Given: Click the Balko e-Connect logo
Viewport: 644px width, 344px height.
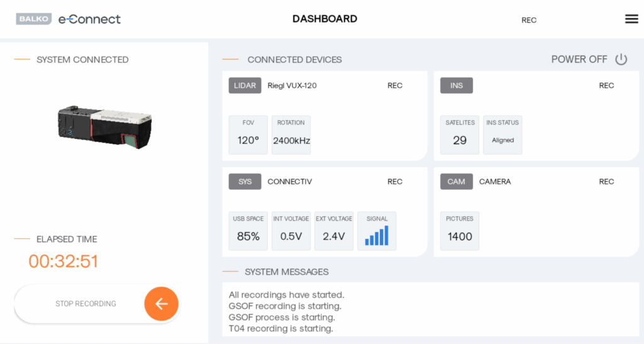Looking at the screenshot, I should point(68,19).
